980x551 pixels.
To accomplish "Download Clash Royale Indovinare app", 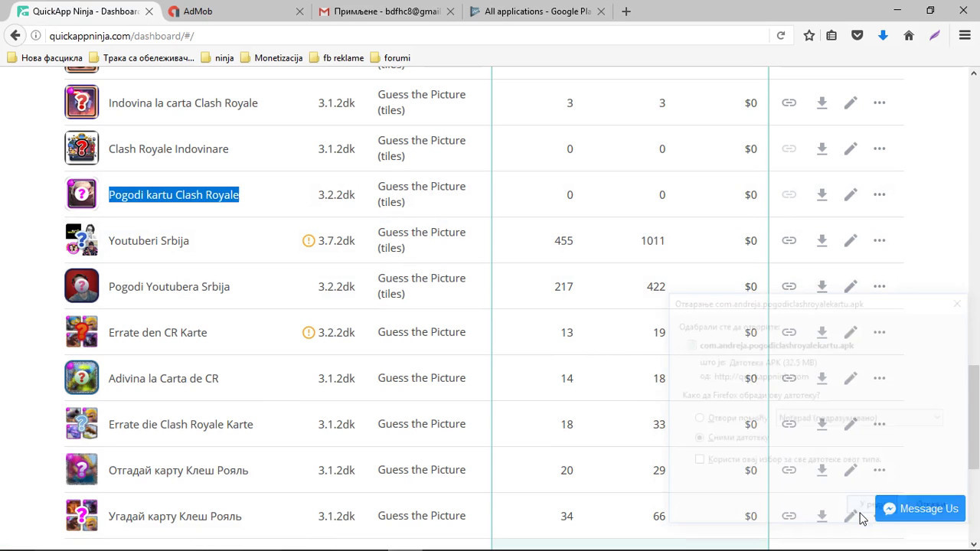I will (x=822, y=148).
